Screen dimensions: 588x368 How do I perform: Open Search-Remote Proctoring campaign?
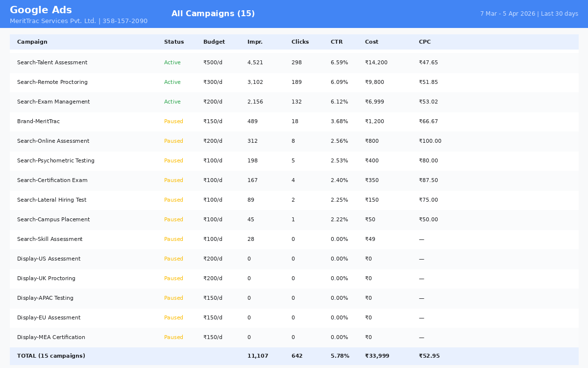pos(52,82)
